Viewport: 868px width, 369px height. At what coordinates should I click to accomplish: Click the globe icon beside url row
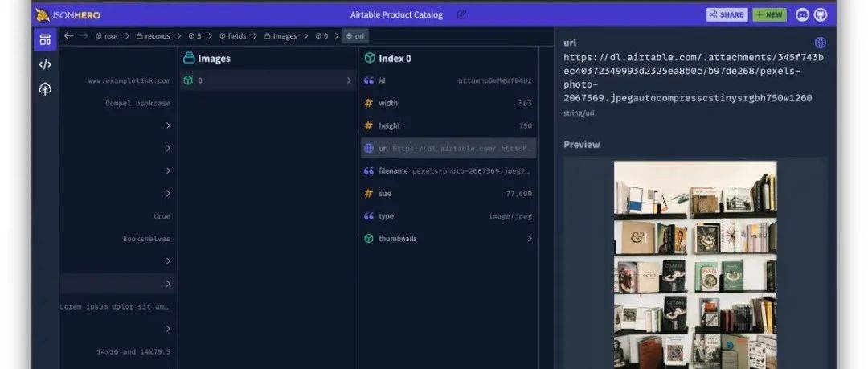369,148
